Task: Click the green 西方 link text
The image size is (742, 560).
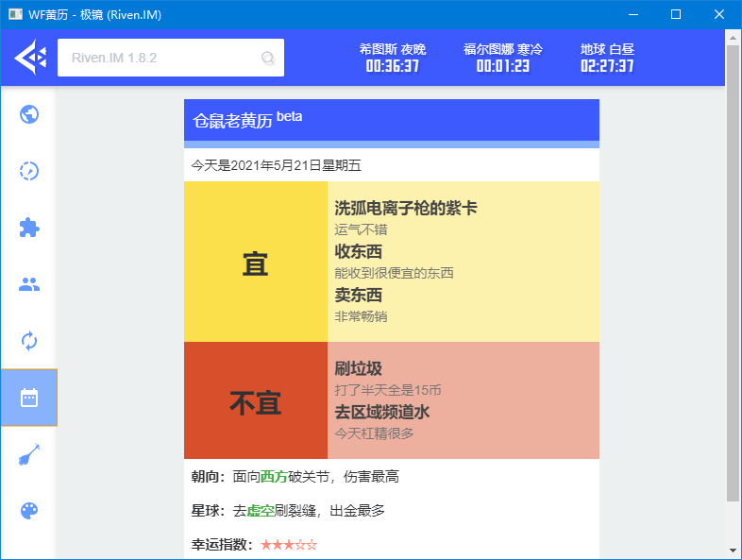Action: tap(274, 477)
